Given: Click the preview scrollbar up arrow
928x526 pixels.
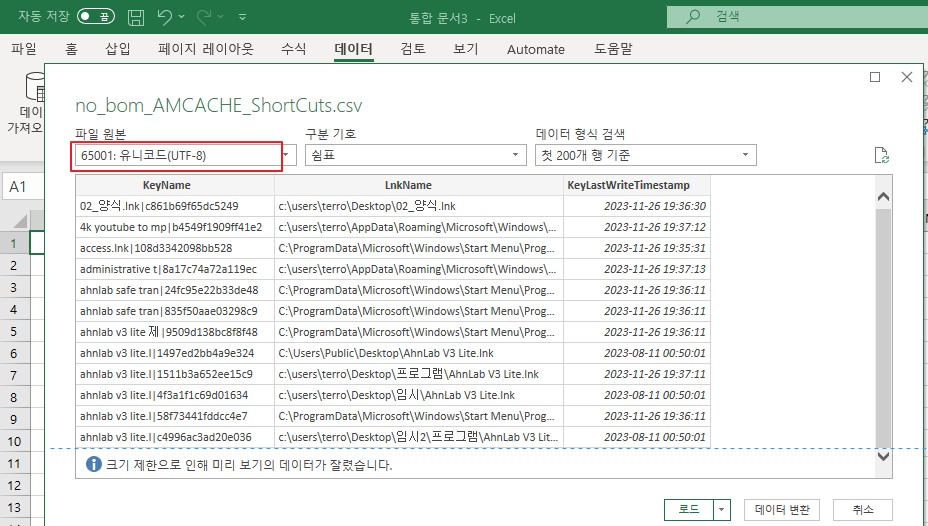Looking at the screenshot, I should 884,196.
